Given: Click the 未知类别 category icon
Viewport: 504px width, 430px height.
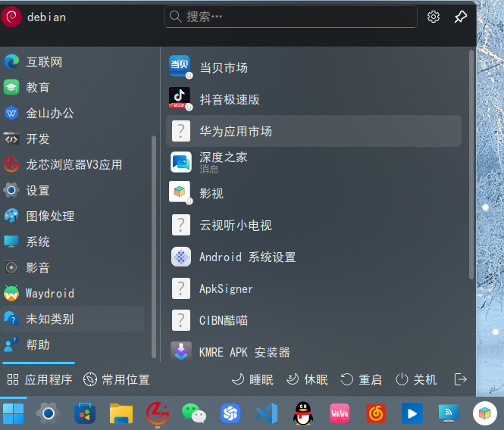Looking at the screenshot, I should 11,319.
